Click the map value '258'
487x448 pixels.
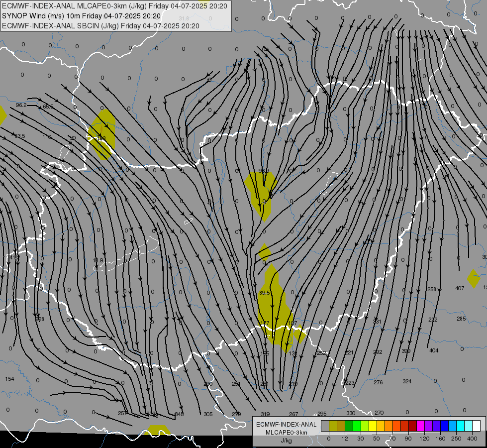pyautogui.click(x=432, y=289)
